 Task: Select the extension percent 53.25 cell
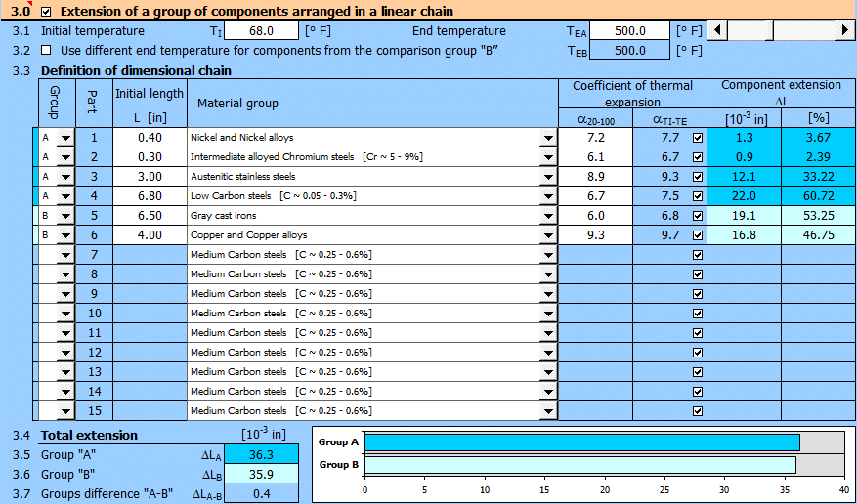pyautogui.click(x=819, y=216)
